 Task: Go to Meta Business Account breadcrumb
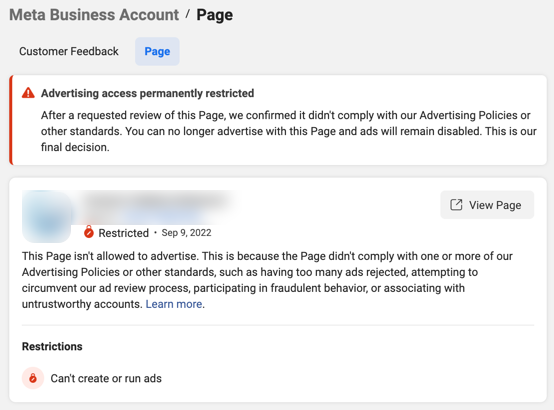tap(94, 15)
